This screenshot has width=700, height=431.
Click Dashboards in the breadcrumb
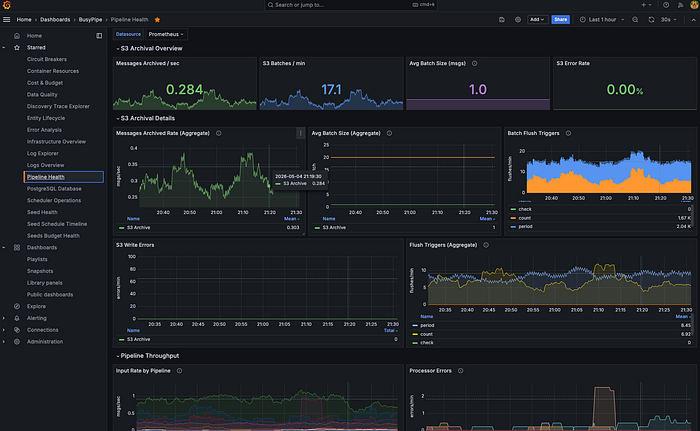point(55,20)
